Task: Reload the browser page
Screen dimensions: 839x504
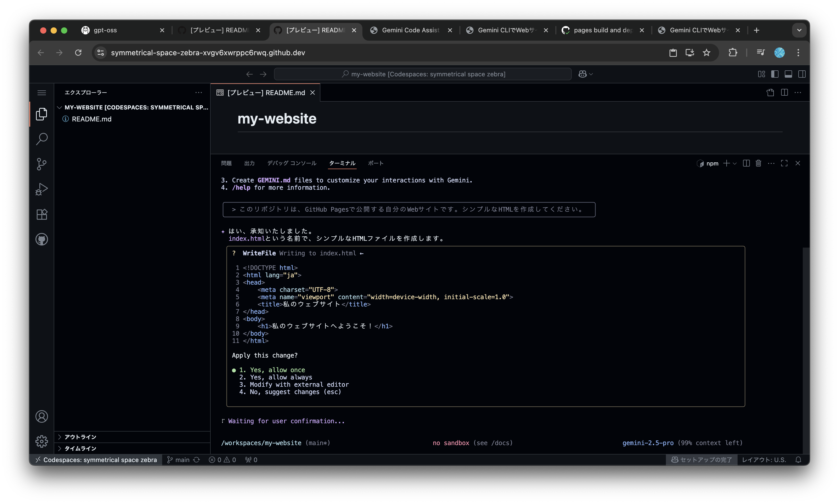Action: coord(78,53)
